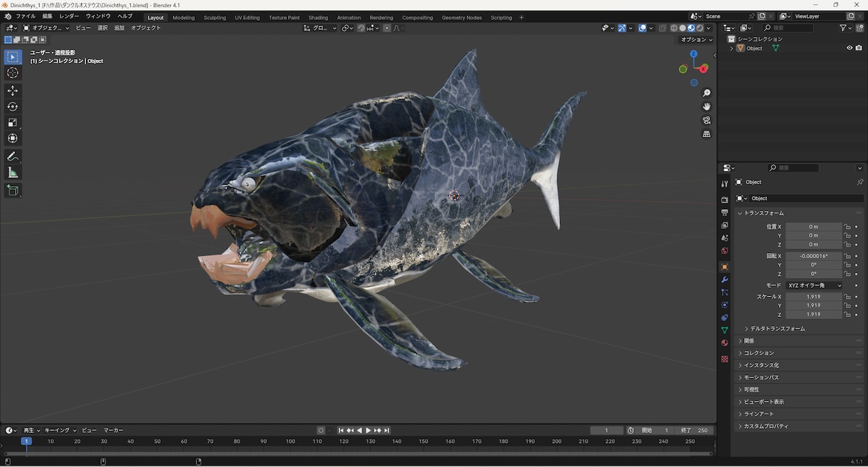Open the Physics properties tab
868x467 pixels.
click(725, 305)
